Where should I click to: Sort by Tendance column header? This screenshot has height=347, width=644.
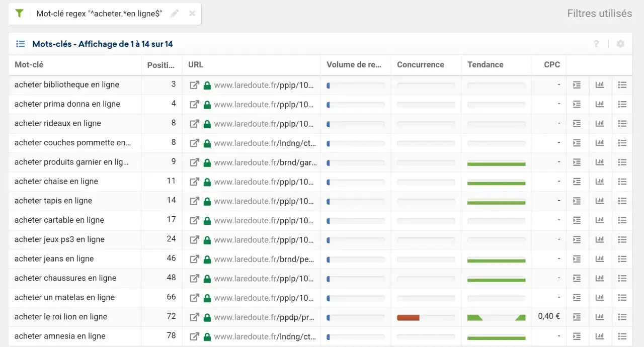pos(486,65)
